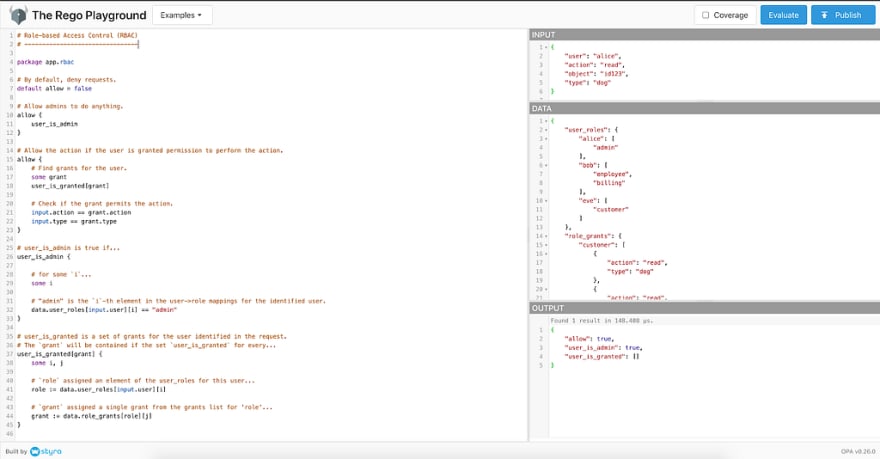Select the OUTPUT panel header
Image resolution: width=880 pixels, height=459 pixels.
coord(704,308)
